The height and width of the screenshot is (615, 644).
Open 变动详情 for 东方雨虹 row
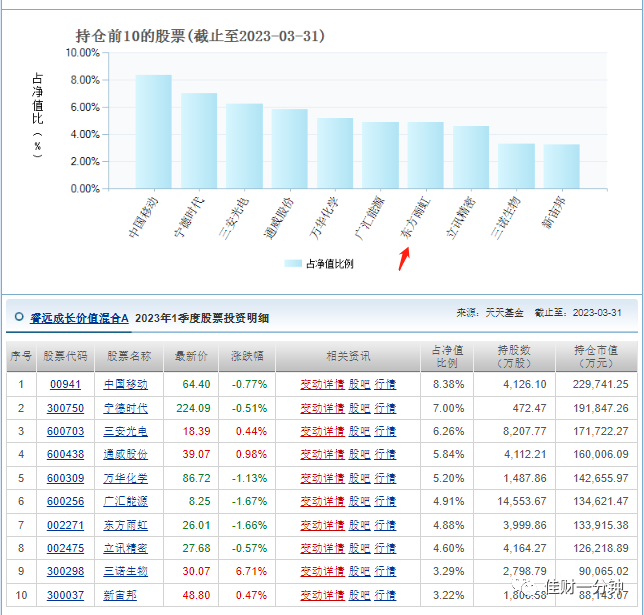pyautogui.click(x=322, y=525)
